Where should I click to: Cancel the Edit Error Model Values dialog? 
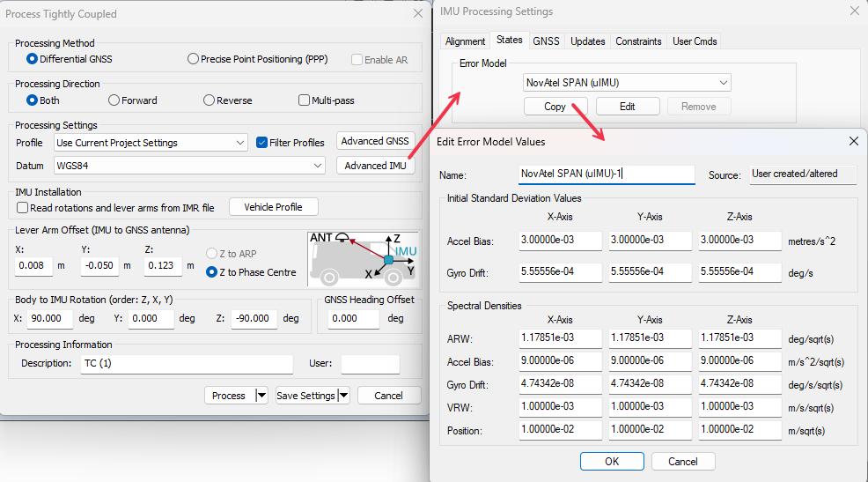point(682,461)
